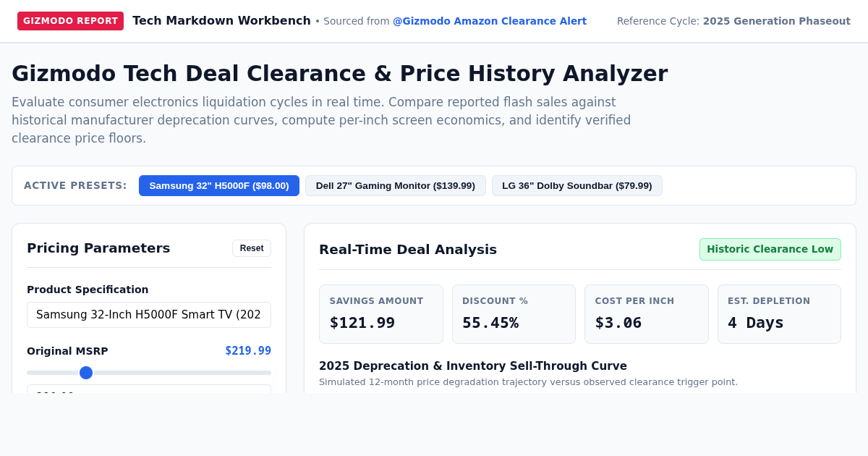Open the @Gizmodo Amazon Clearance Alert link
This screenshot has width=868, height=456.
(x=490, y=21)
